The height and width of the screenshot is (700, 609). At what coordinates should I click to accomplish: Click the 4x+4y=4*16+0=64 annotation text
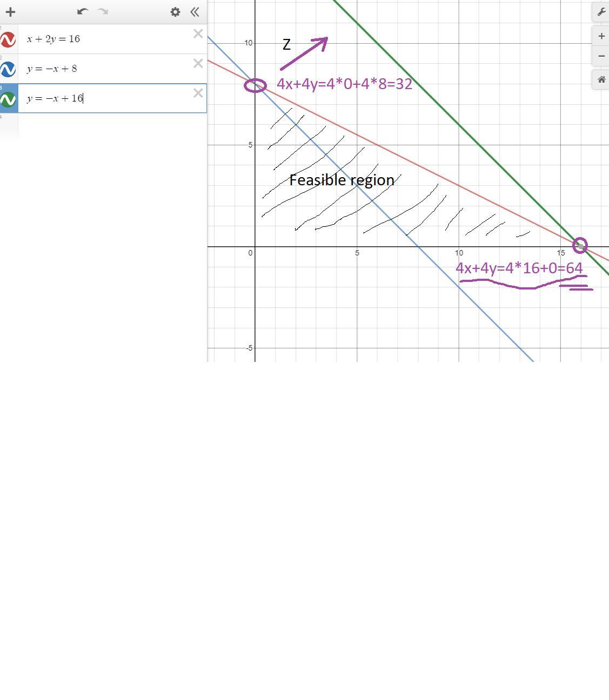point(519,268)
